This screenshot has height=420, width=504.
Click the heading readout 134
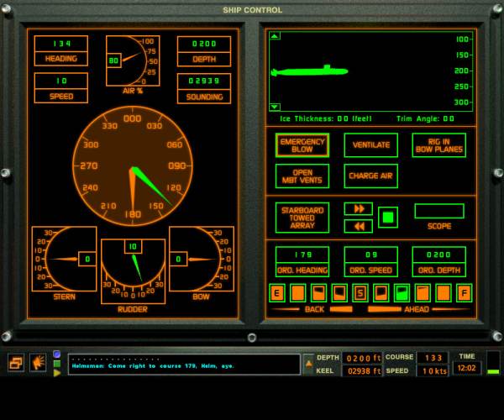61,44
